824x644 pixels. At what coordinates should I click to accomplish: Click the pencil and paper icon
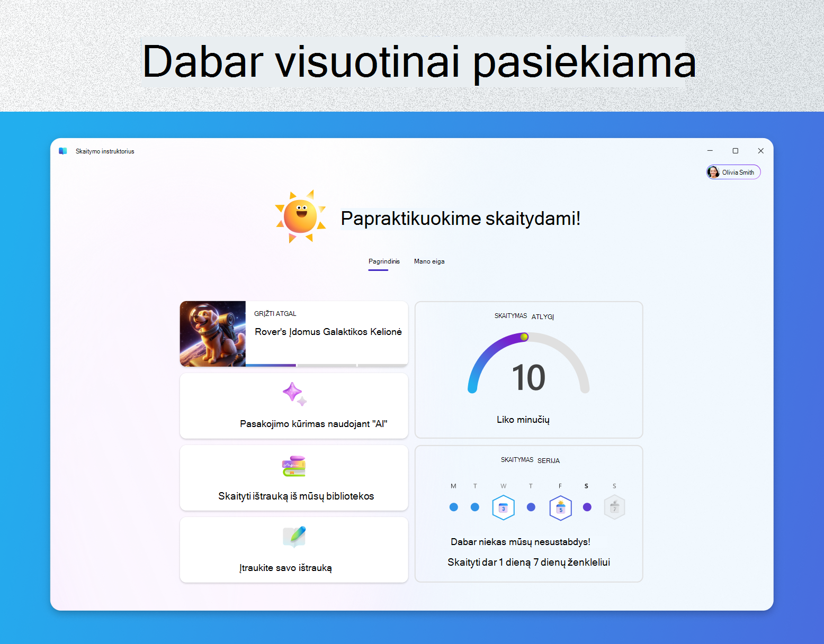click(294, 537)
